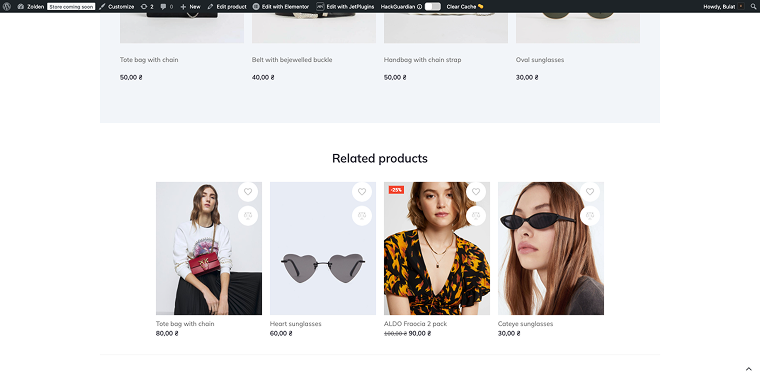Click the Heart sunglasses product image
The height and width of the screenshot is (380, 760).
(x=322, y=248)
